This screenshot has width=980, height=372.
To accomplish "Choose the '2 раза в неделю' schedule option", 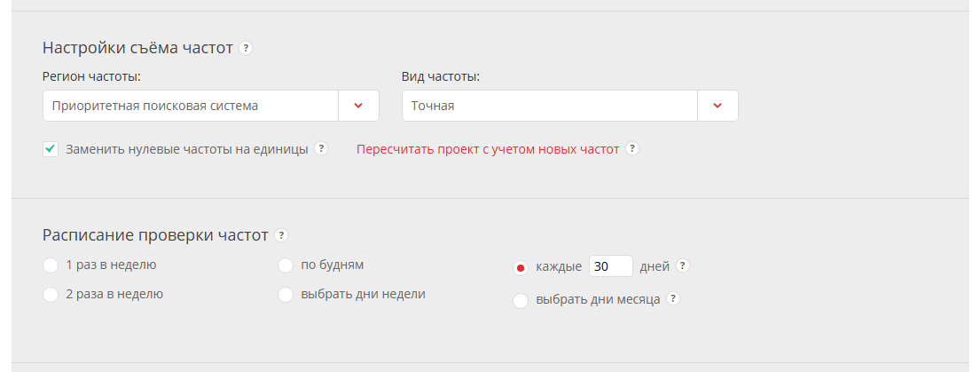I will (x=51, y=295).
